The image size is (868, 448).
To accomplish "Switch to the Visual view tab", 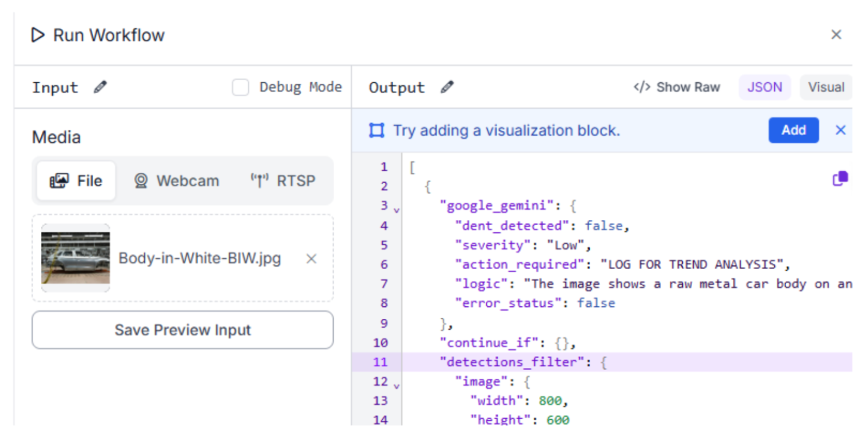I will [x=826, y=87].
